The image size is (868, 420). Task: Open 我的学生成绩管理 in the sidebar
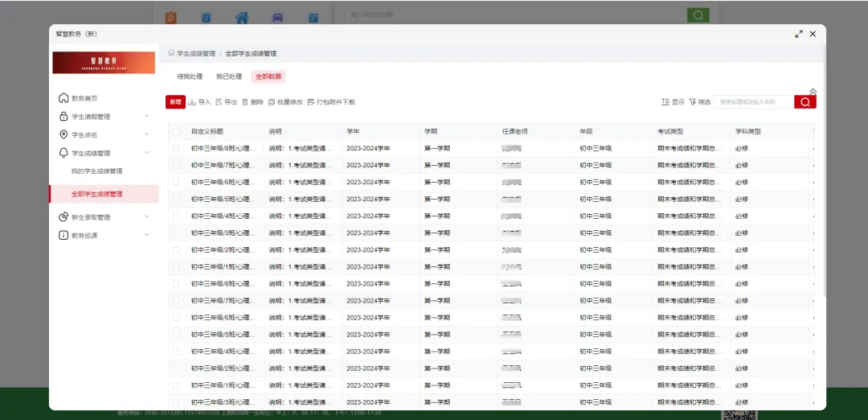96,171
